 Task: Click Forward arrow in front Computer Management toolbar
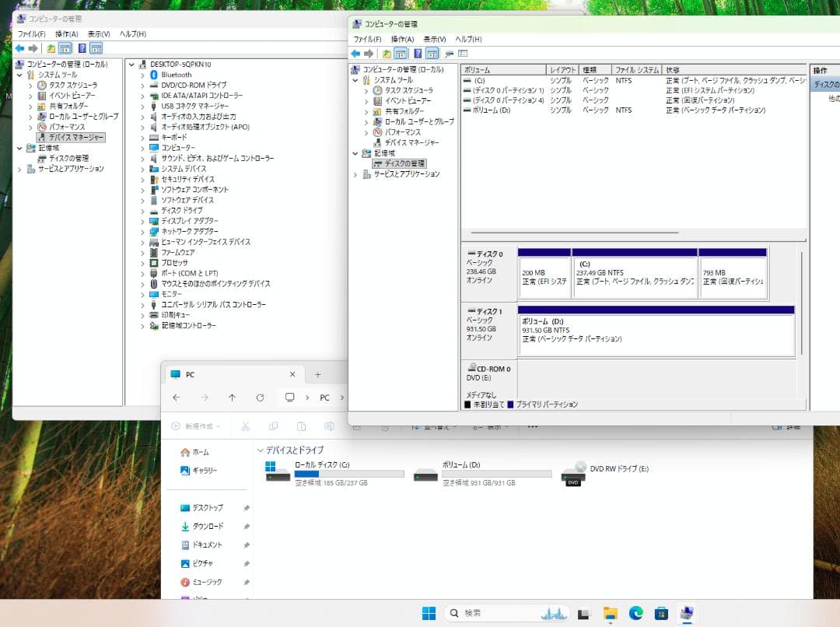(x=369, y=54)
